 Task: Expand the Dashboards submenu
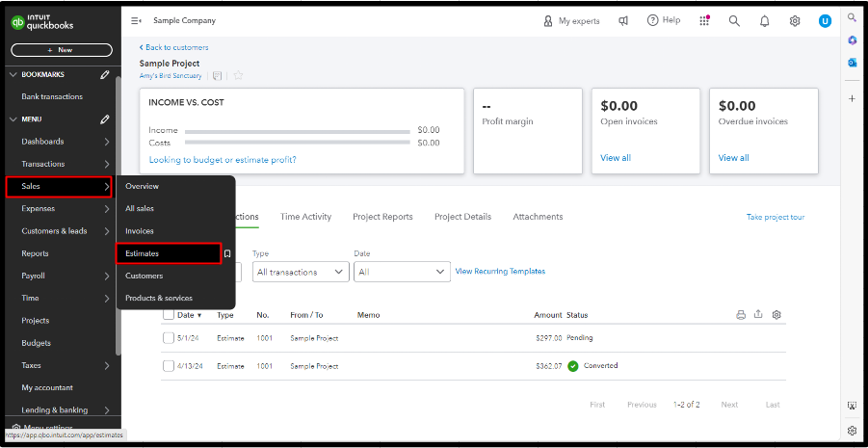click(x=106, y=142)
